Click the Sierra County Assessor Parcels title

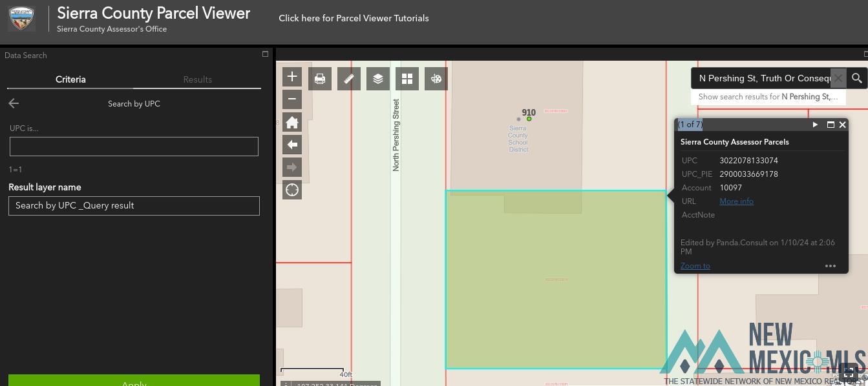click(x=734, y=142)
